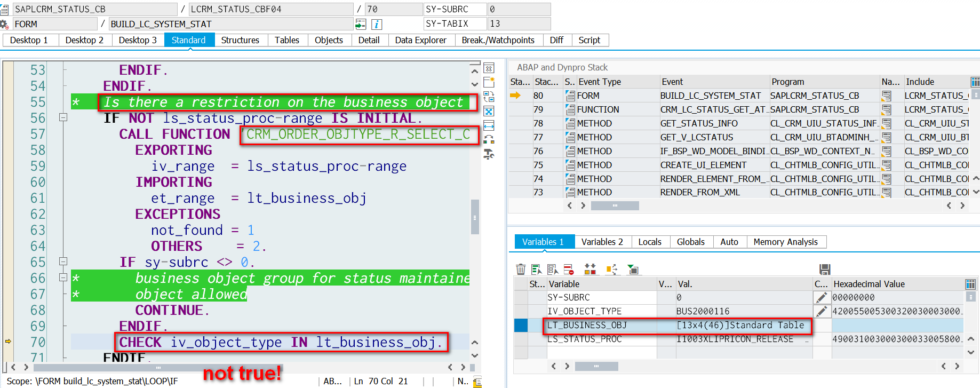Open the Break./Watchpoints tab
The width and height of the screenshot is (980, 388).
click(498, 40)
